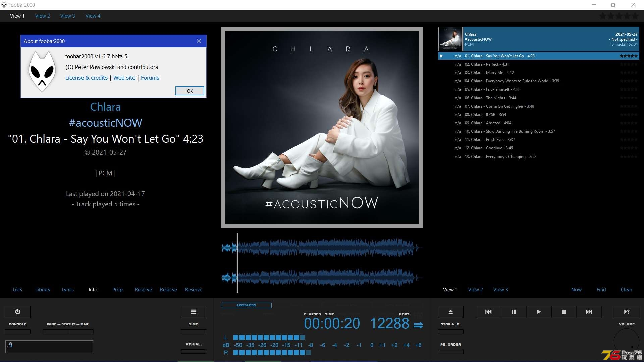Click the power icon button above CONSOLE

18,312
